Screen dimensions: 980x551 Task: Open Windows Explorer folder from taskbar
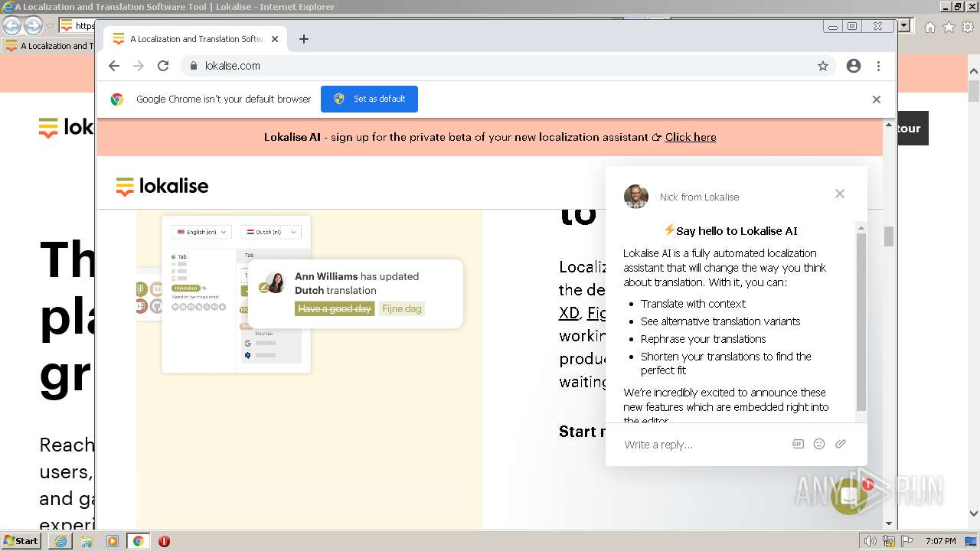pyautogui.click(x=87, y=541)
